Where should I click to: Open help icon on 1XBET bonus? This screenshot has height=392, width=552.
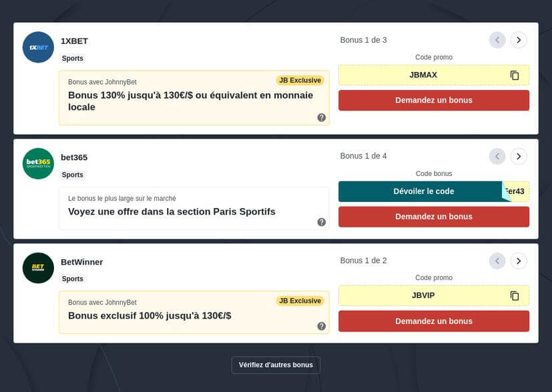pyautogui.click(x=322, y=117)
